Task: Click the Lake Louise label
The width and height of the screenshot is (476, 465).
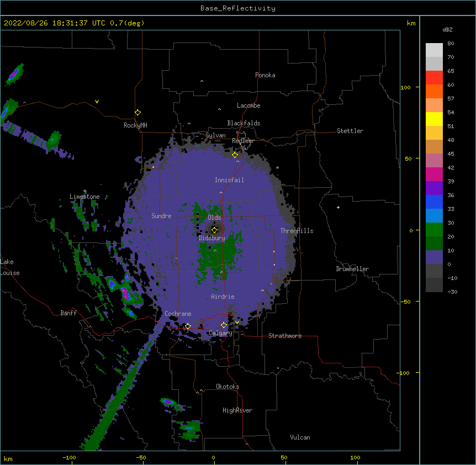Action: click(x=10, y=267)
